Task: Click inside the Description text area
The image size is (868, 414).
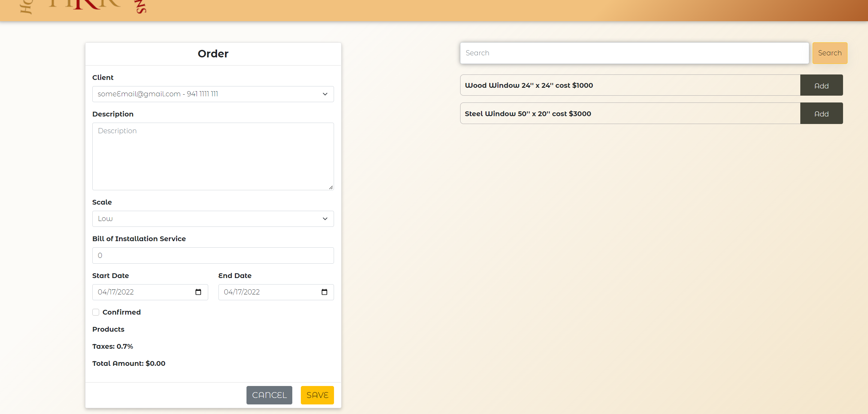Action: pyautogui.click(x=213, y=156)
